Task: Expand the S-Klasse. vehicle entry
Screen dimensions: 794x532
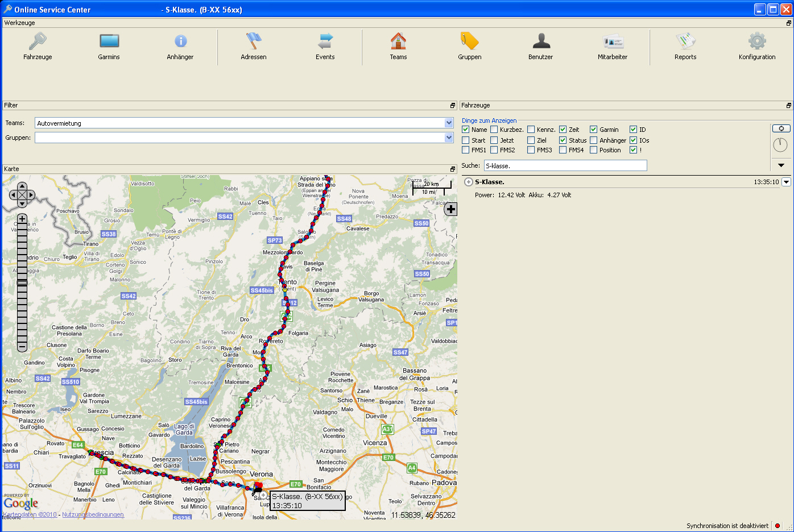Action: pyautogui.click(x=469, y=182)
